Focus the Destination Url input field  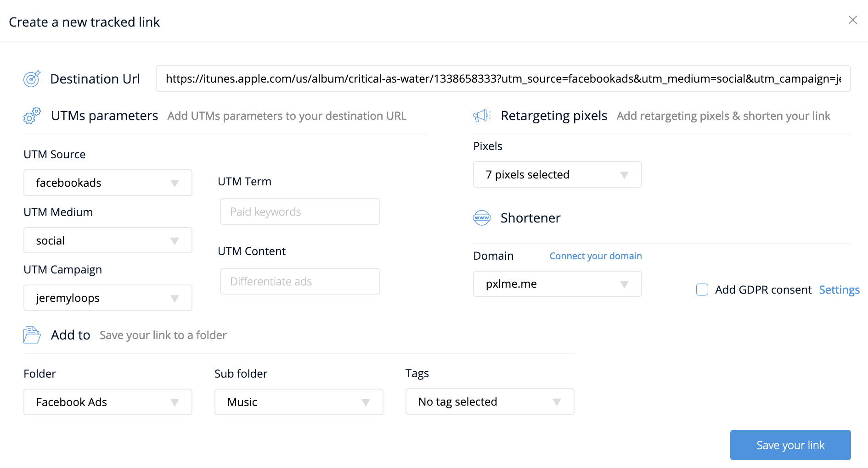click(503, 79)
